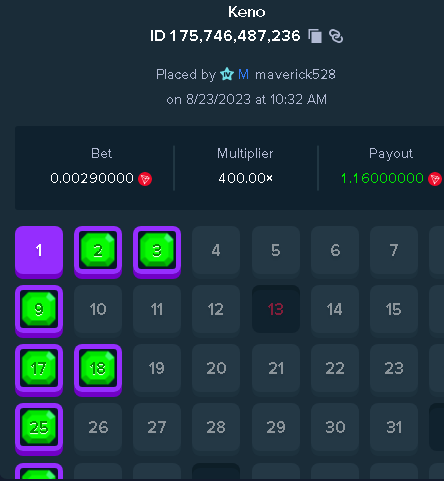Select Keno tile number 30
This screenshot has width=444, height=481.
335,428
